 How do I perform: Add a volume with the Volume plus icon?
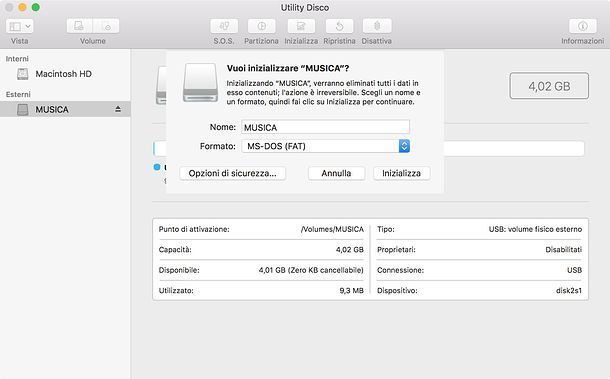click(x=79, y=26)
